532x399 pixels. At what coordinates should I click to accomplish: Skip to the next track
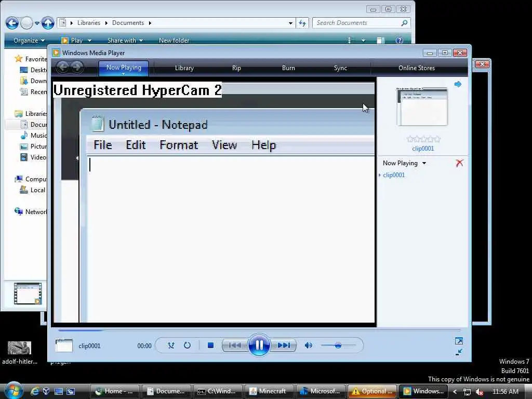(283, 345)
